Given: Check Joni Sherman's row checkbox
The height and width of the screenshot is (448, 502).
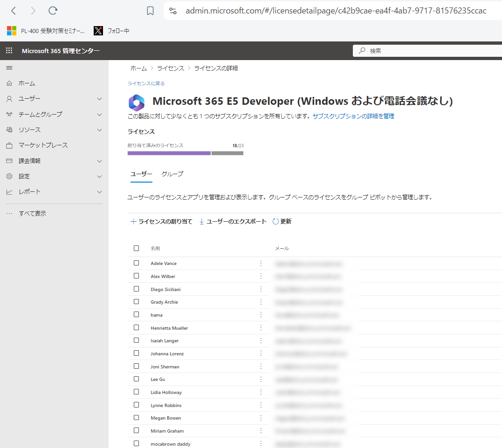Looking at the screenshot, I should (x=137, y=366).
